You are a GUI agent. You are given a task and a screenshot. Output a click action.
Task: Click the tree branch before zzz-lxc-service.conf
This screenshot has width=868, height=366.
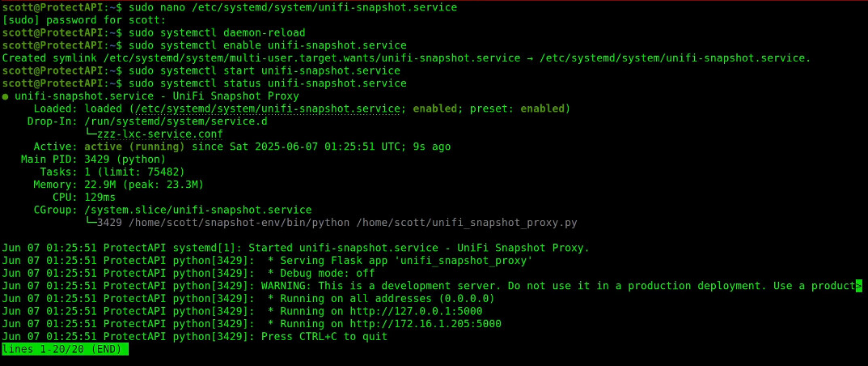[x=91, y=134]
